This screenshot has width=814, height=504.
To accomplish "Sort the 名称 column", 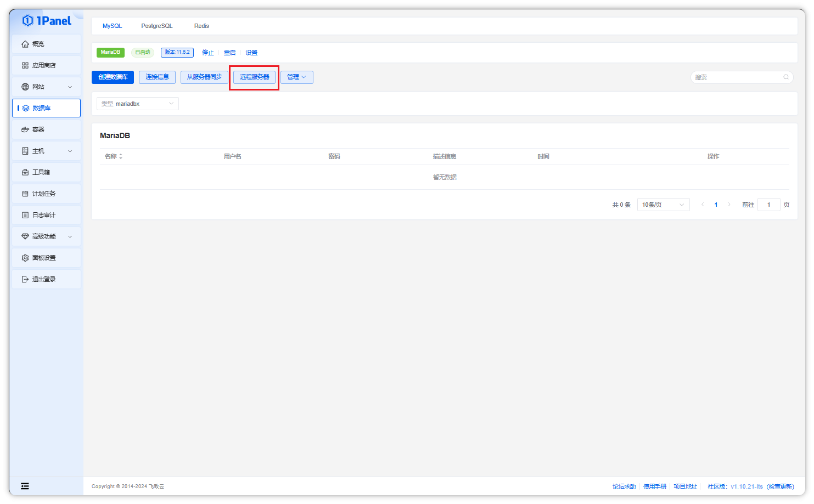I will click(x=121, y=156).
